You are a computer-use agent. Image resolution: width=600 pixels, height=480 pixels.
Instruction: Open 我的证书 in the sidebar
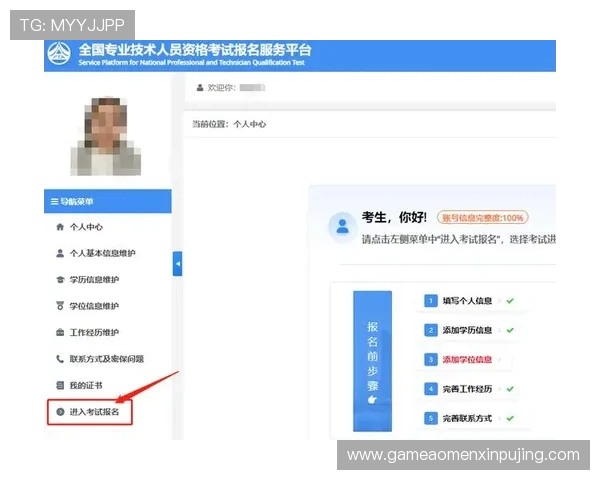[x=86, y=385]
